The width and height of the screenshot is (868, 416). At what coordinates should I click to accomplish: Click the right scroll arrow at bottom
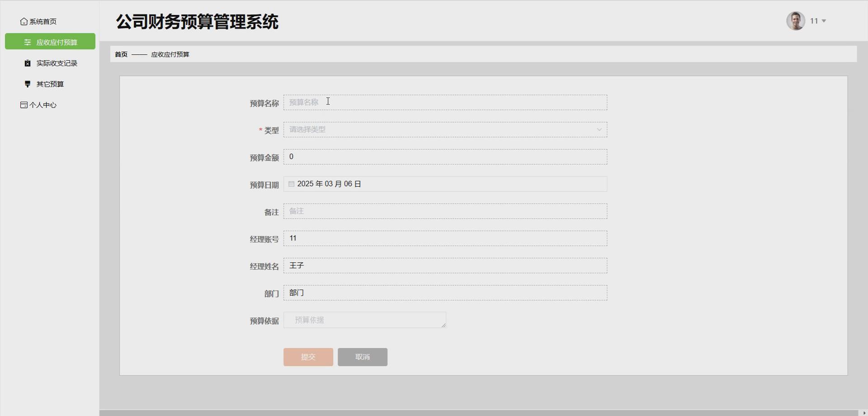pos(863,412)
